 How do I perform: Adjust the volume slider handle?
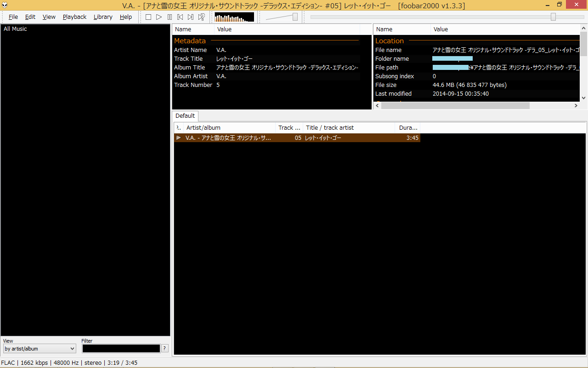coord(295,17)
